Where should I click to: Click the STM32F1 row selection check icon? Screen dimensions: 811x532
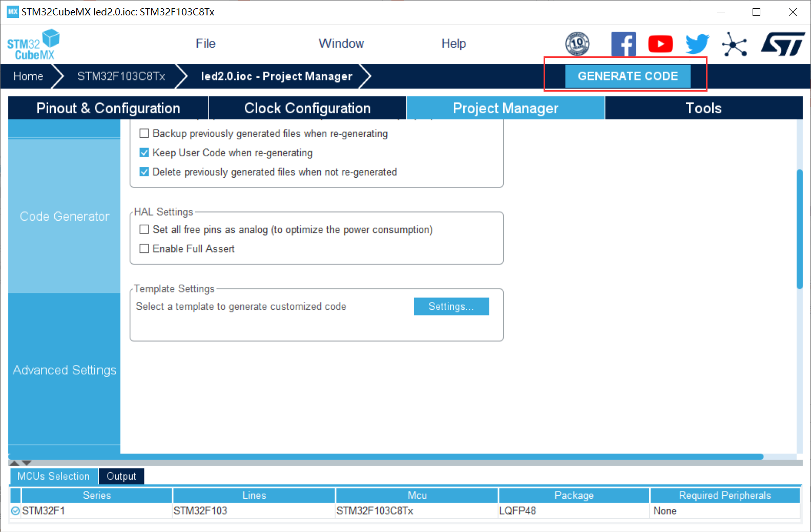[15, 510]
